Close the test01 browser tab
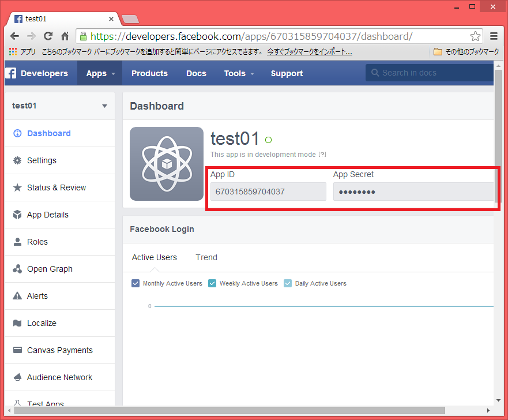Screen dimensions: 508x420 [x=111, y=19]
